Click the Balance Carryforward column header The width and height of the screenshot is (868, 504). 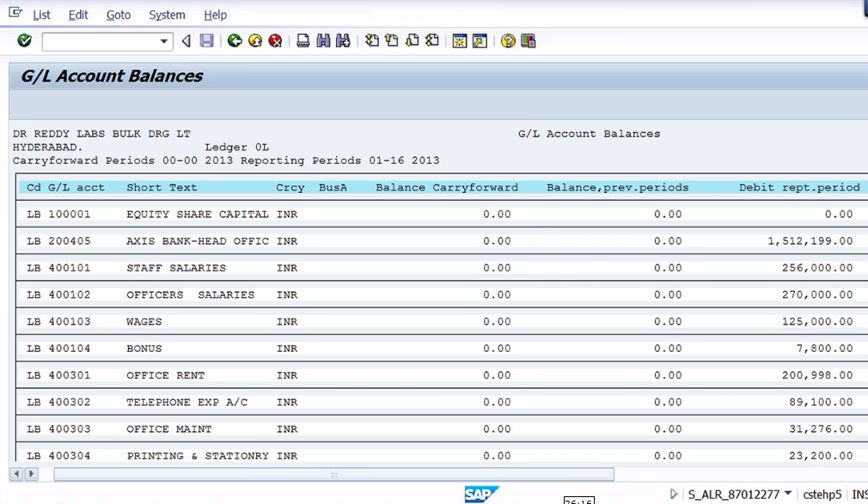447,187
